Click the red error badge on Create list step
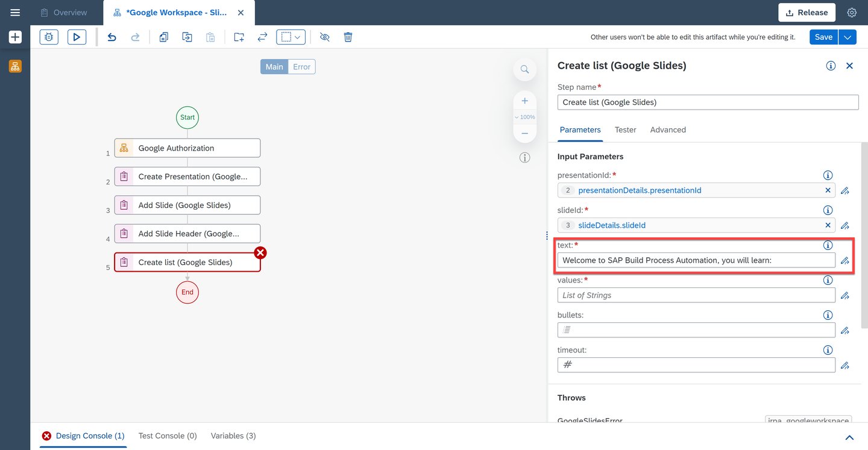Image resolution: width=868 pixels, height=450 pixels. 260,252
